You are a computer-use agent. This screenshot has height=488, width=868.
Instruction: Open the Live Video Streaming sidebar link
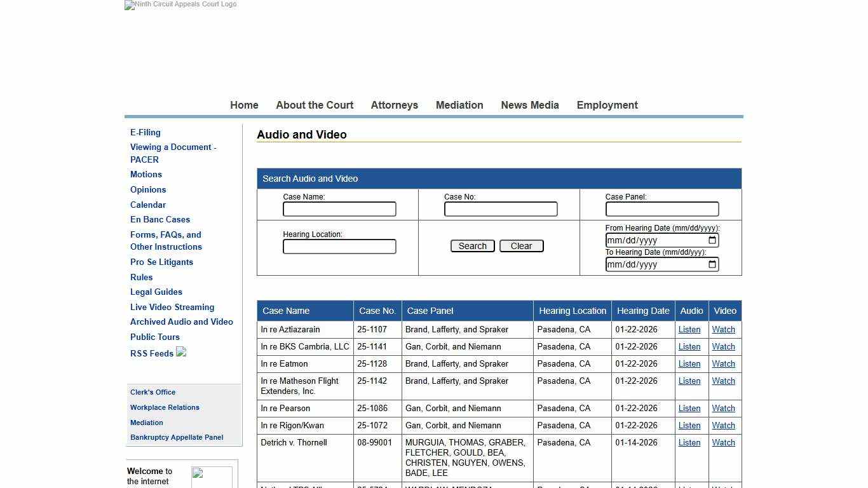[x=172, y=307]
